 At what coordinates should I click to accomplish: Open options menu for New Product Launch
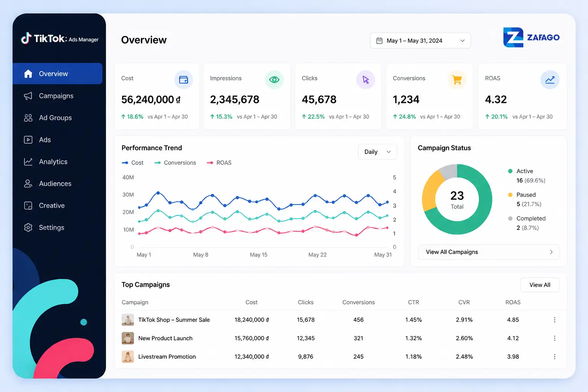[555, 338]
